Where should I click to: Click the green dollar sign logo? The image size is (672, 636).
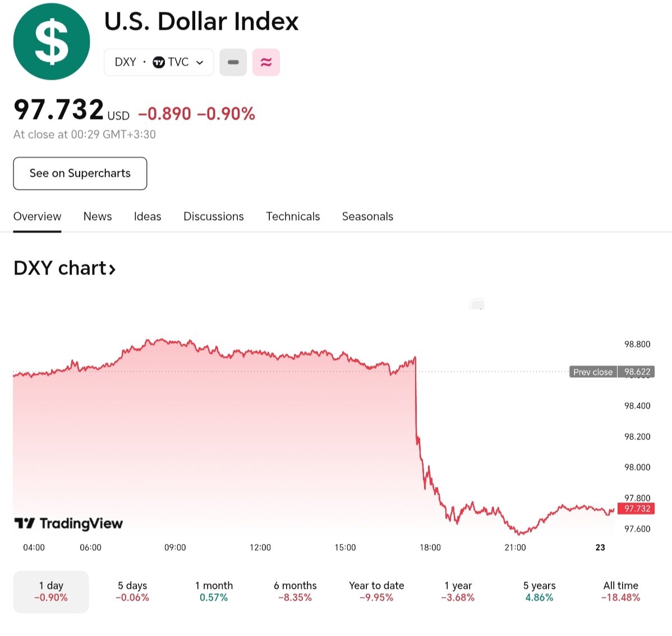click(x=52, y=42)
